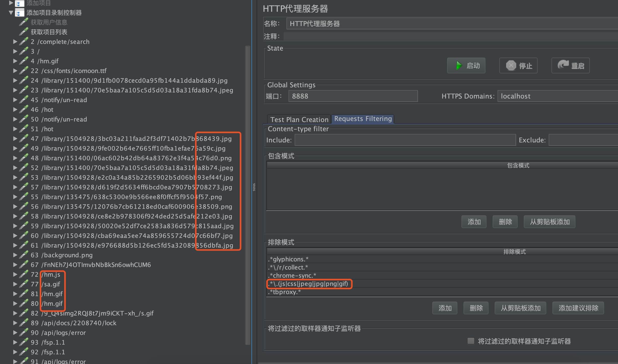Click the sampler icon beside 89 /api/docs/2208740/lock
Image resolution: width=618 pixels, height=364 pixels.
(x=24, y=323)
